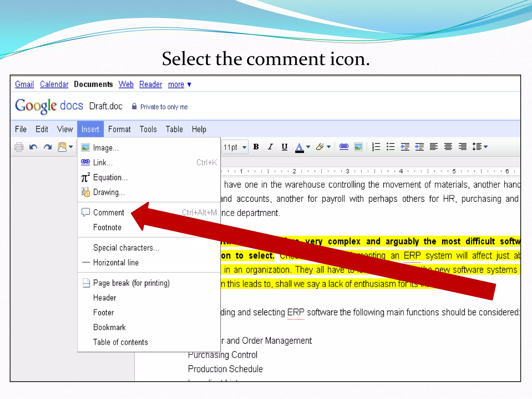Screen dimensions: 532x399
Task: Select Footnote in Insert menu
Action: point(149,227)
